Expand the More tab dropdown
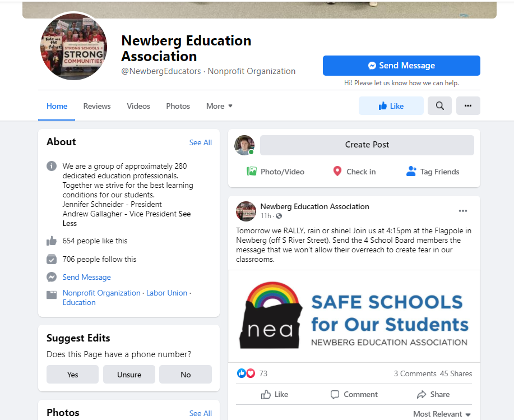Image resolution: width=514 pixels, height=420 pixels. point(219,106)
